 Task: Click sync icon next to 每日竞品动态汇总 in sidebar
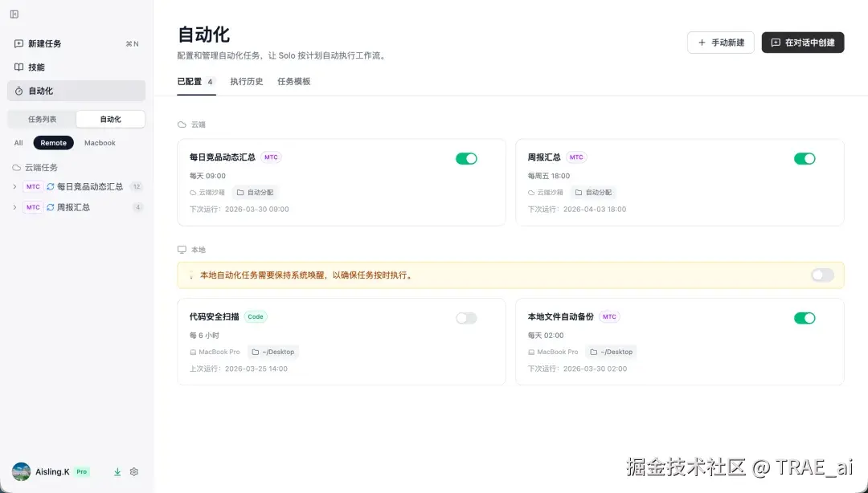(51, 187)
